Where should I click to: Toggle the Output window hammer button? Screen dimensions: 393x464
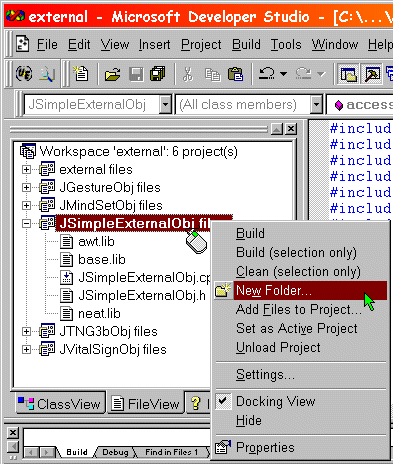pos(372,74)
